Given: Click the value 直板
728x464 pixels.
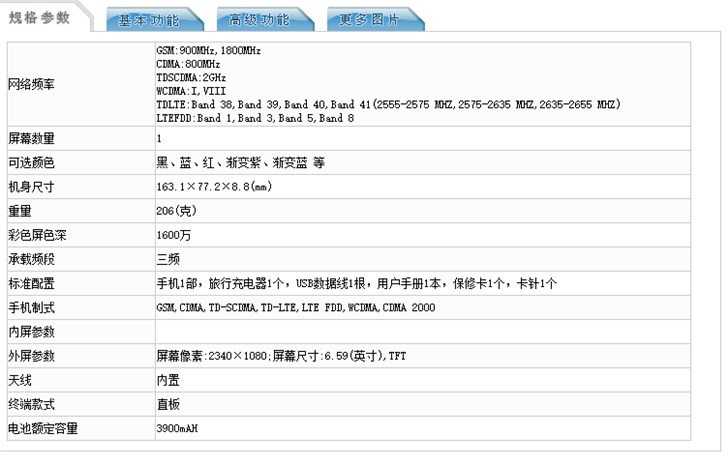Looking at the screenshot, I should 168,405.
